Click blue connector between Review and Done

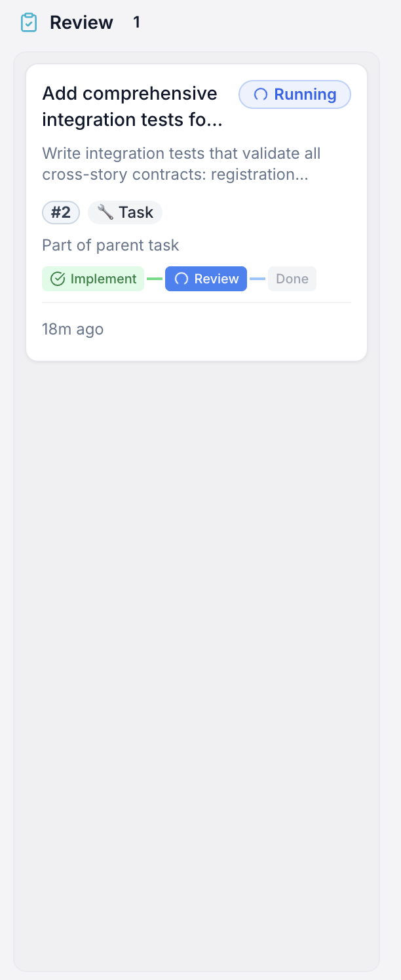(258, 279)
